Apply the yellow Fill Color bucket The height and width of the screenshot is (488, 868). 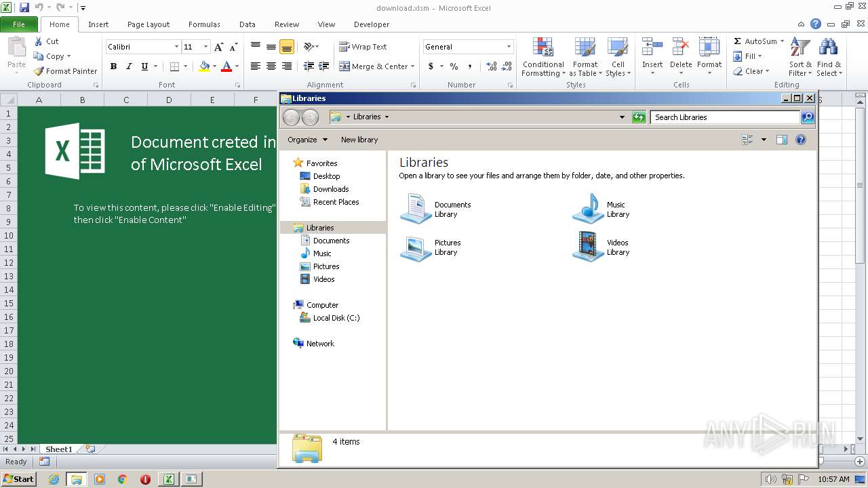204,66
